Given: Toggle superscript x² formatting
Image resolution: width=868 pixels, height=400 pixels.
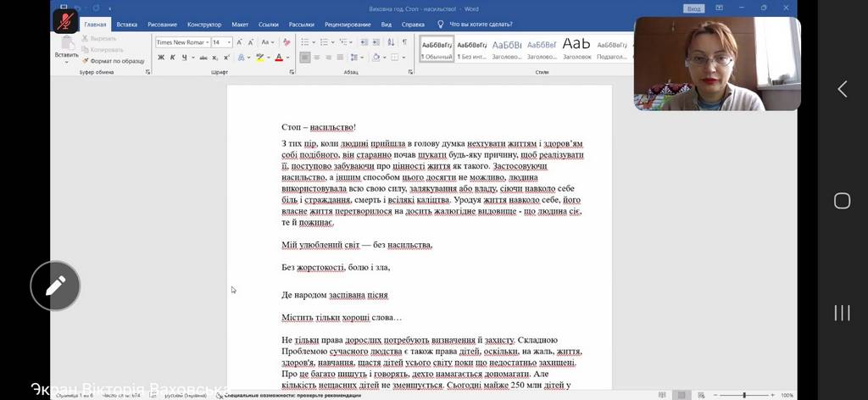Looking at the screenshot, I should 225,57.
